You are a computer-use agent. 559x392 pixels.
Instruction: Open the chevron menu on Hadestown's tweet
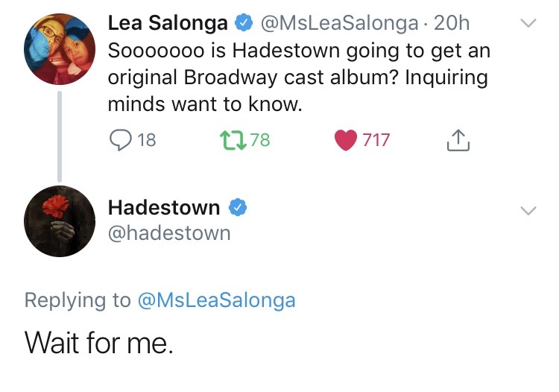pos(528,211)
